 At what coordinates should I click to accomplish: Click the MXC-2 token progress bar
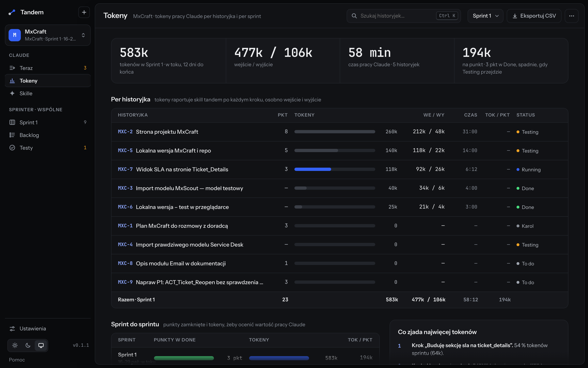tap(335, 132)
